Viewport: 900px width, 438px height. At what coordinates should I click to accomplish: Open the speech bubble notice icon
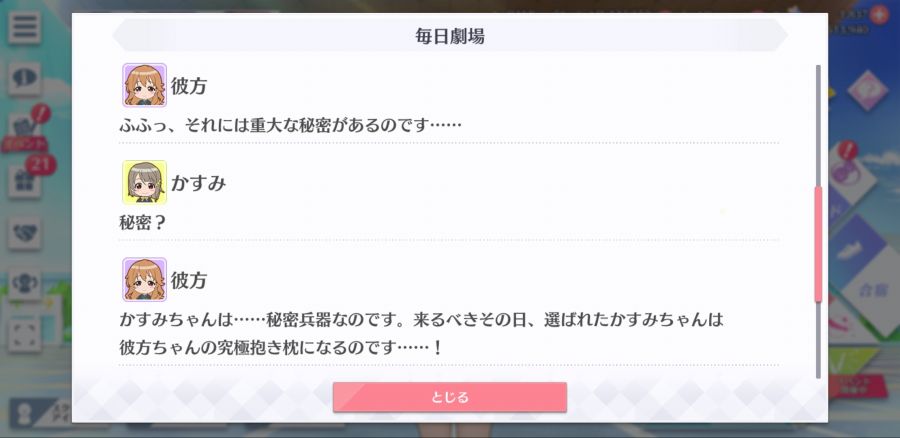point(24,79)
